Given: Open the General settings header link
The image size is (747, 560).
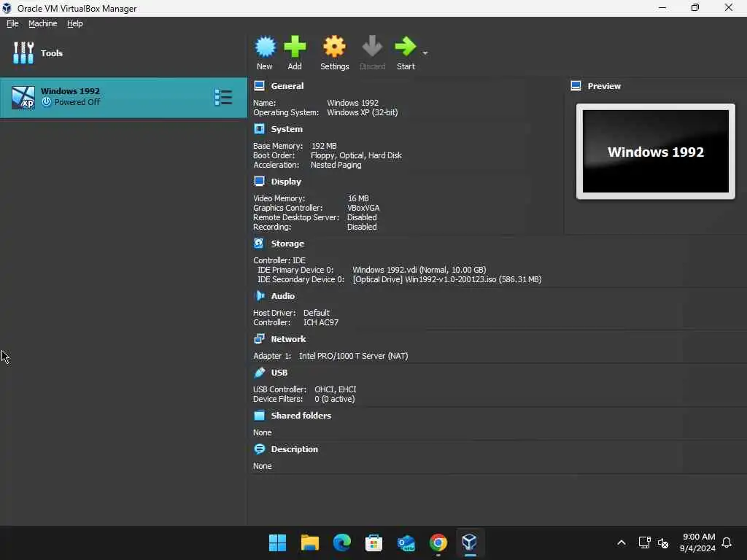Looking at the screenshot, I should point(287,86).
